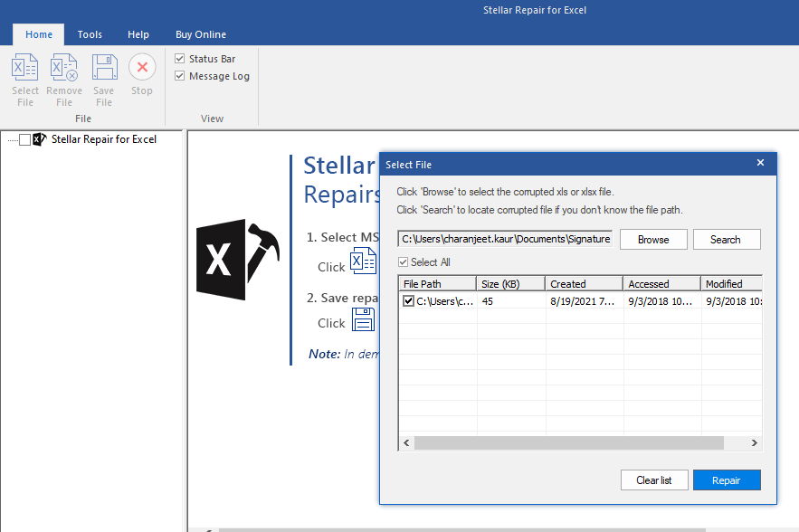Click the Browse button
The image size is (799, 532).
point(653,240)
